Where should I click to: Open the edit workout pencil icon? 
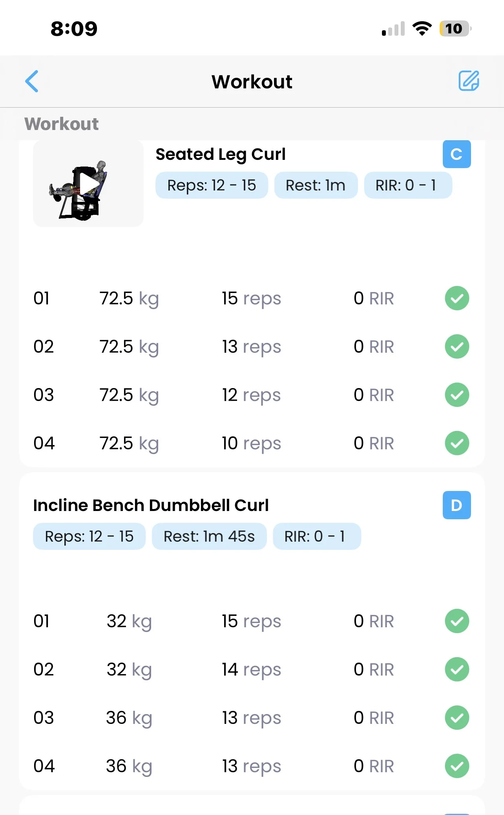click(469, 81)
